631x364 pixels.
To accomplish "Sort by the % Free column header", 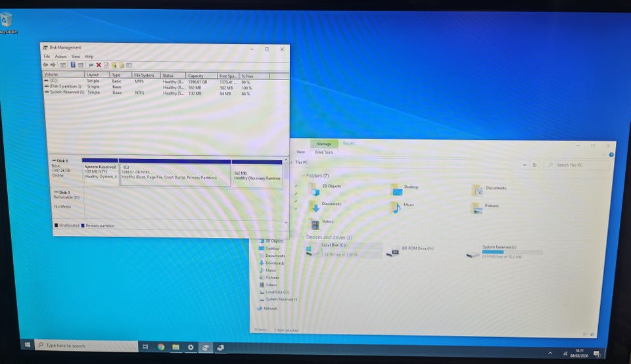I will coord(254,76).
